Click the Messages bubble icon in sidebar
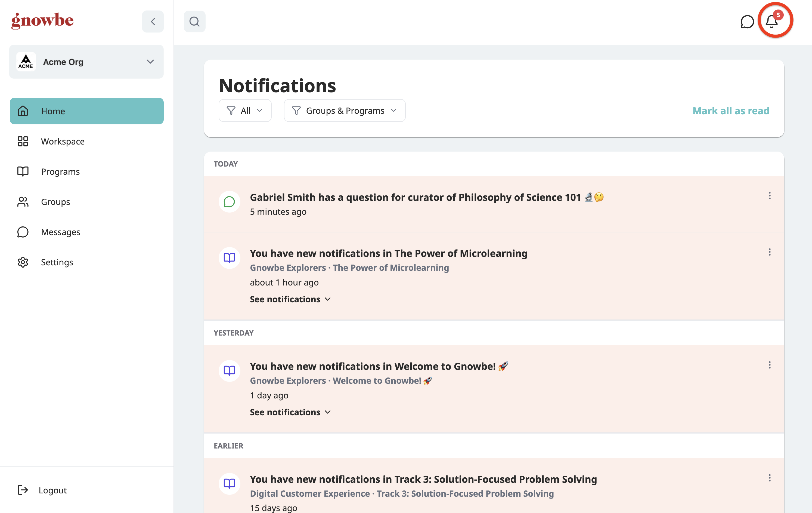812x513 pixels. tap(23, 232)
